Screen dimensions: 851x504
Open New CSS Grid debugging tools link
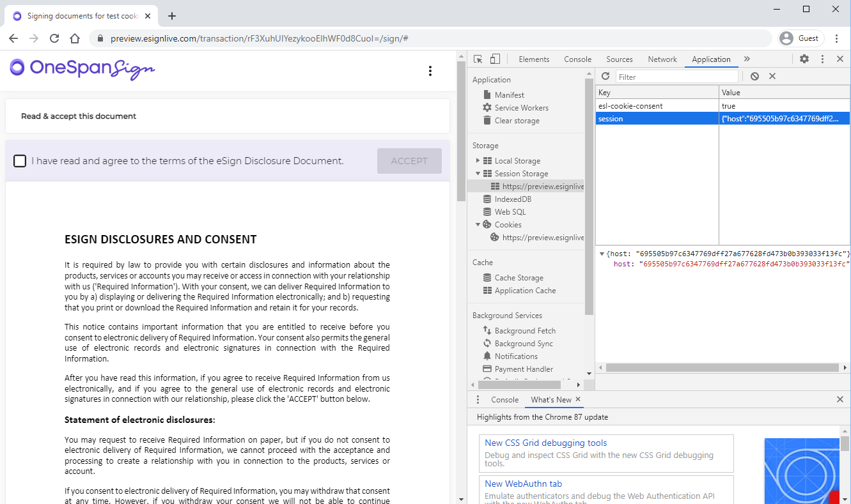coord(545,443)
